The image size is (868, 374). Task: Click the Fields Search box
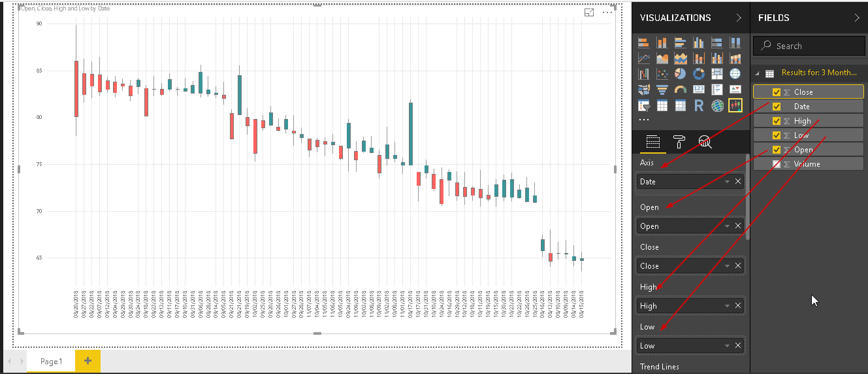[x=809, y=46]
